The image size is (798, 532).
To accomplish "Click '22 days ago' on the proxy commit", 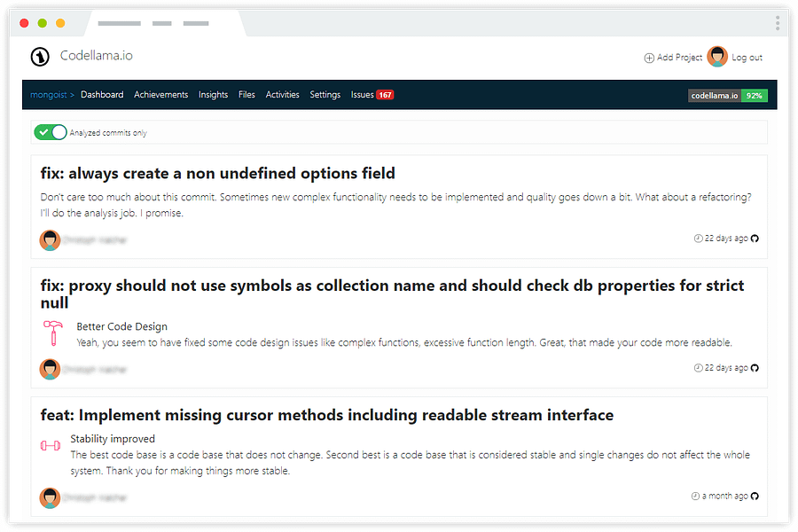I will [726, 368].
